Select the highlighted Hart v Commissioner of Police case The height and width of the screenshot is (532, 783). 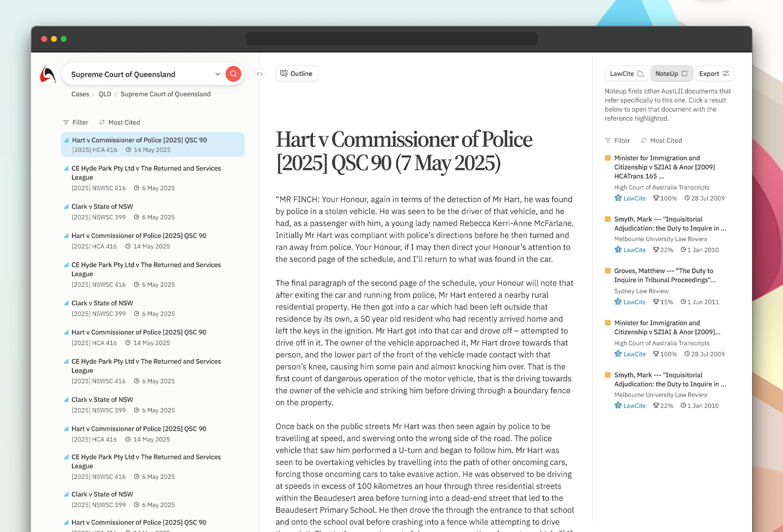pyautogui.click(x=153, y=144)
